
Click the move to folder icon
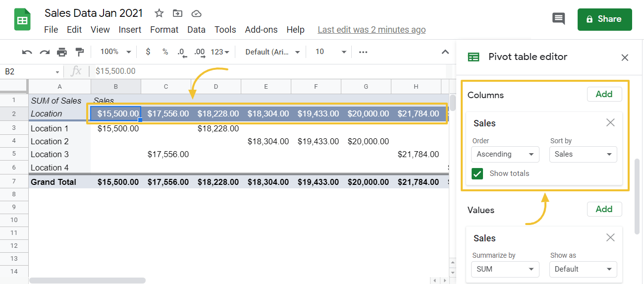click(x=177, y=13)
